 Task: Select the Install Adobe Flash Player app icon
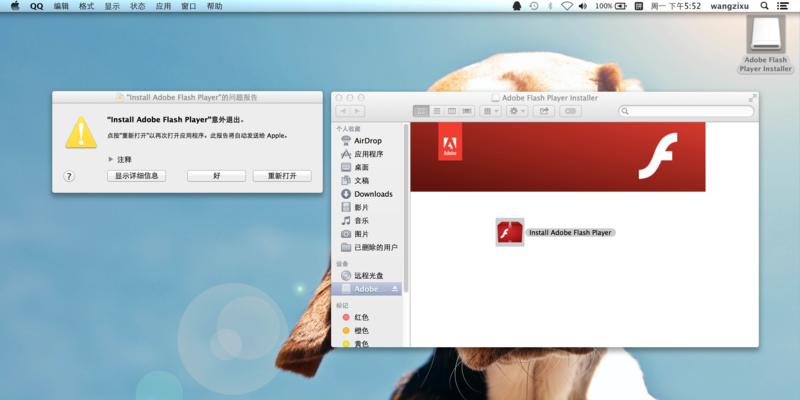510,232
